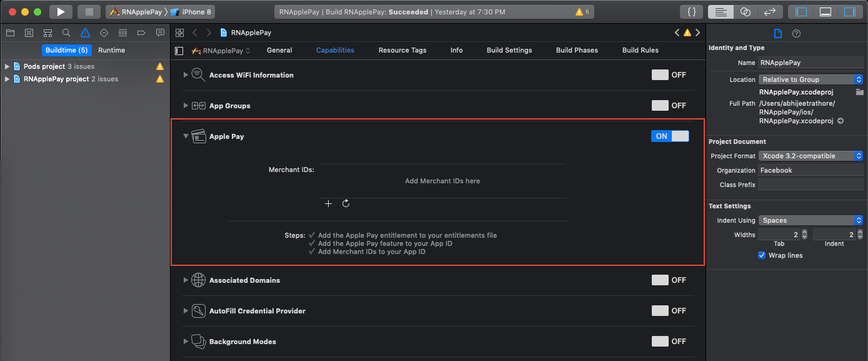Go forward in editor history
This screenshot has width=868, height=361.
click(x=209, y=33)
